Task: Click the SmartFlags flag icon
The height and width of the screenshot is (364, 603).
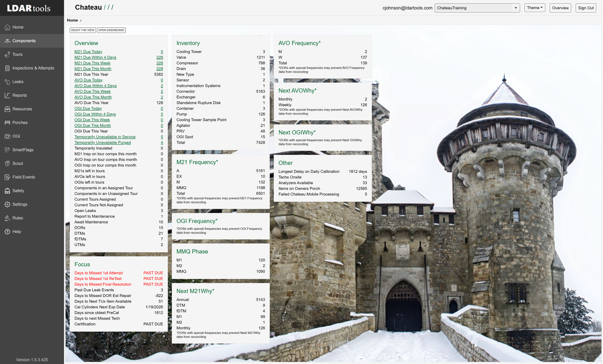Action: (7, 150)
